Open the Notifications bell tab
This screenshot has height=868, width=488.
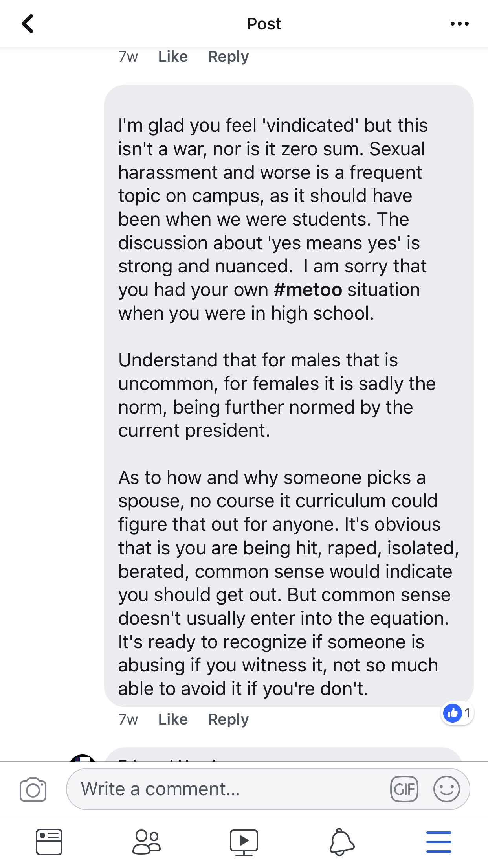342,842
